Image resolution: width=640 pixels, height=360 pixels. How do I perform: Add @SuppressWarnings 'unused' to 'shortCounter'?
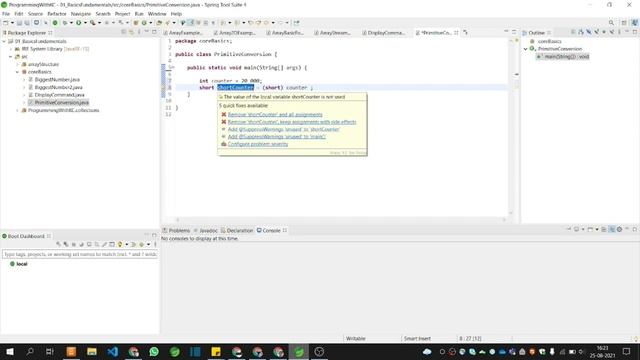tap(284, 129)
